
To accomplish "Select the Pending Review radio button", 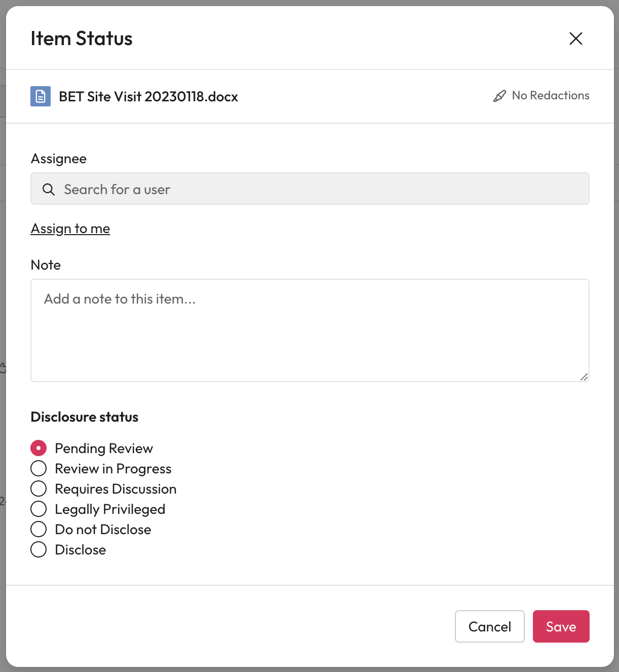I will [38, 448].
